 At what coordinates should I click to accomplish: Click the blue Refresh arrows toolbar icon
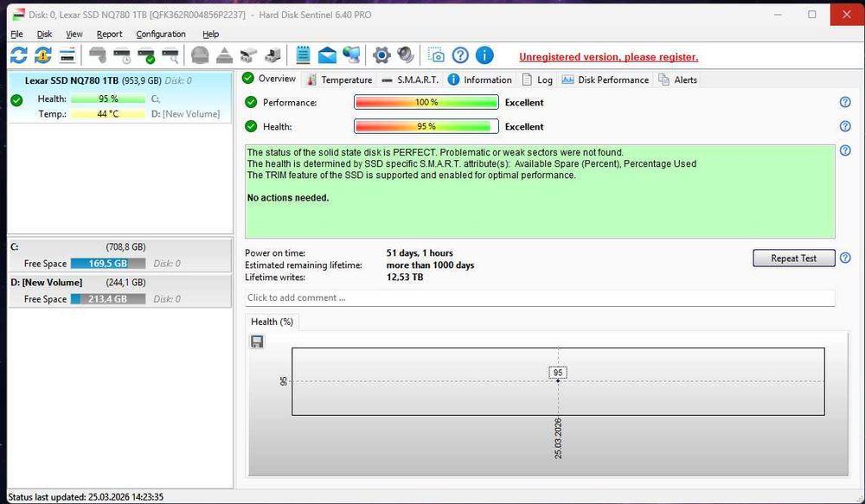[x=18, y=55]
